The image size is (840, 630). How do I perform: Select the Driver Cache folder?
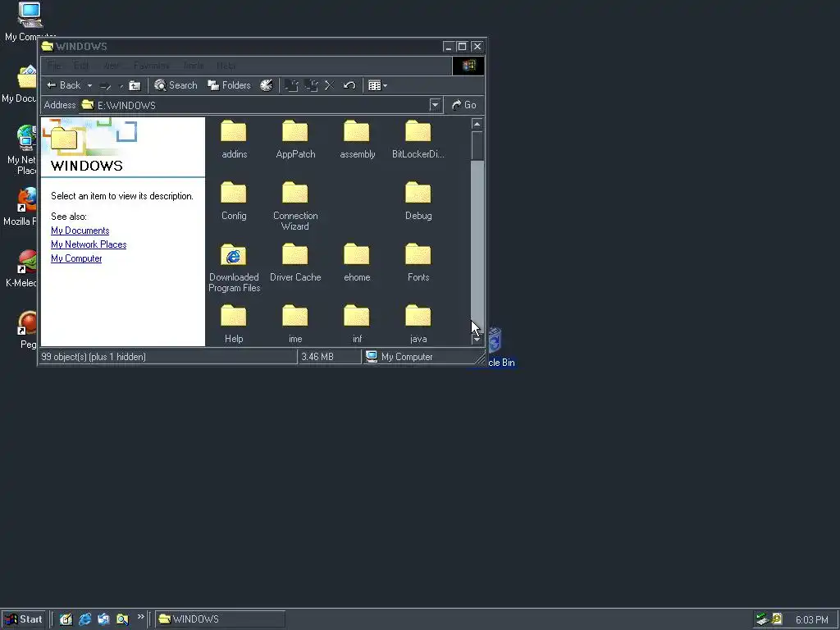pos(295,262)
